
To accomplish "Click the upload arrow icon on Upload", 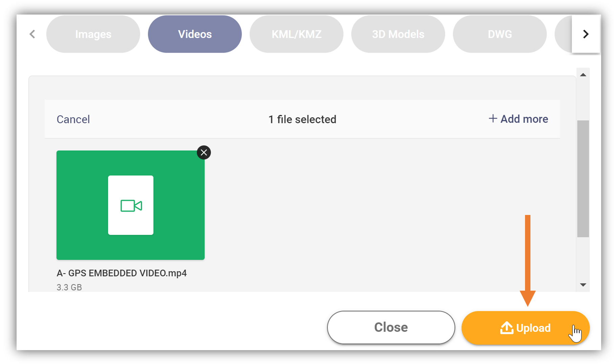I will coord(506,327).
